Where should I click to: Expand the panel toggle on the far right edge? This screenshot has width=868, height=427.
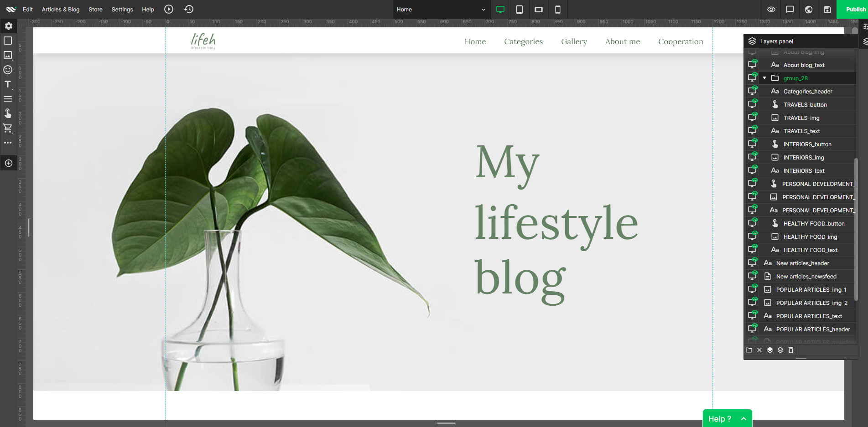click(x=865, y=41)
